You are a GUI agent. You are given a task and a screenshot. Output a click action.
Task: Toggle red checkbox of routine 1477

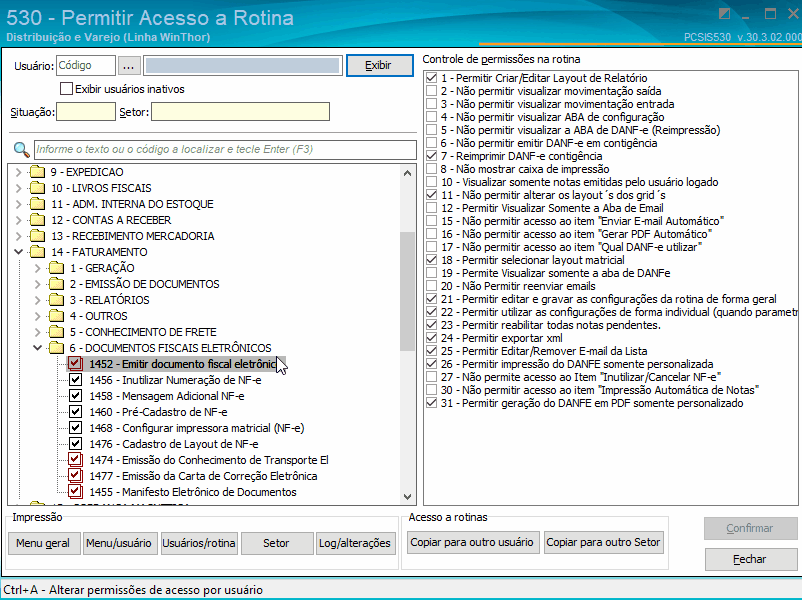coord(75,476)
